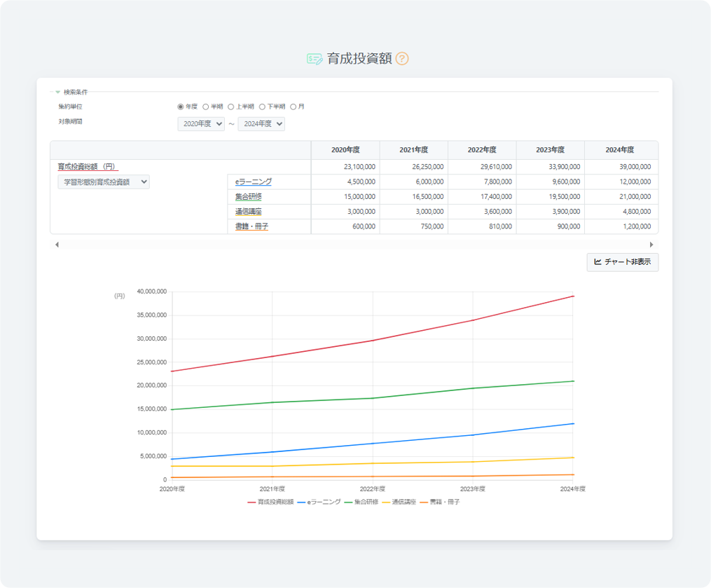The image size is (711, 588).
Task: Click the 集合研修 row label
Action: coord(248,197)
